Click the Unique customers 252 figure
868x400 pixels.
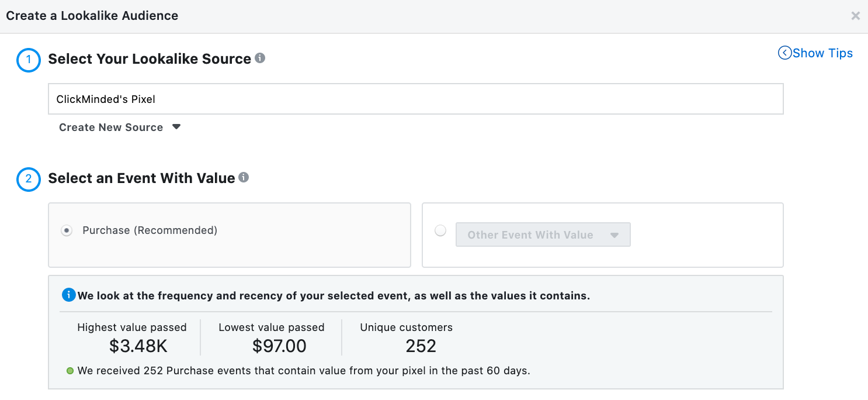pos(421,346)
